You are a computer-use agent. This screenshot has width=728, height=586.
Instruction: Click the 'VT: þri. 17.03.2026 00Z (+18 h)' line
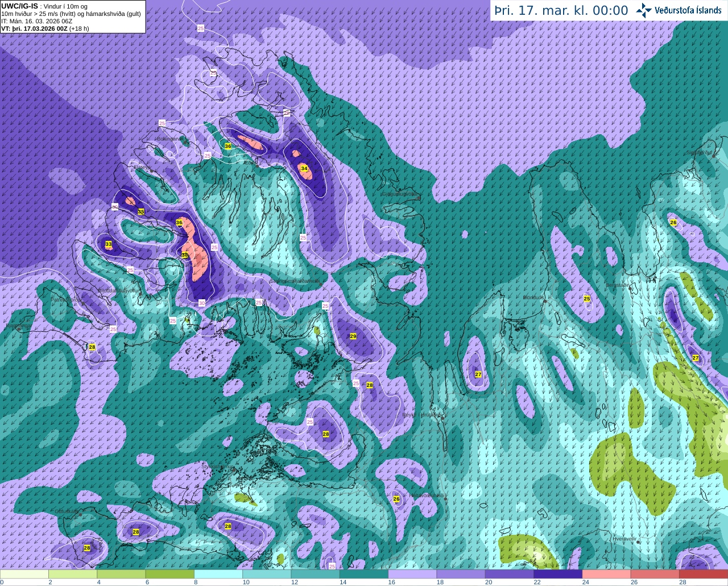click(45, 28)
